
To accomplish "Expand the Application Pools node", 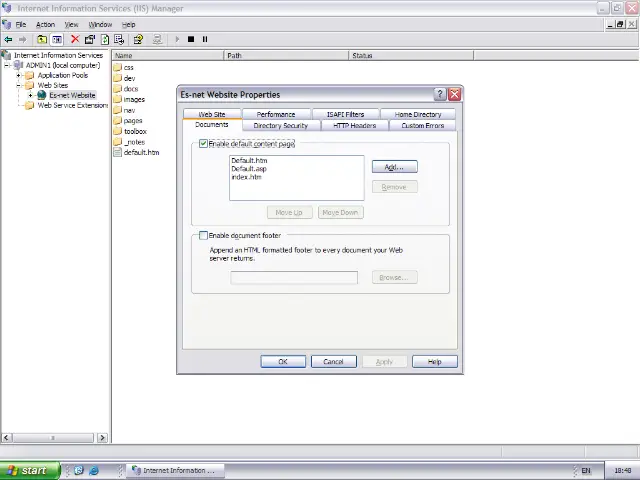I will tap(18, 76).
